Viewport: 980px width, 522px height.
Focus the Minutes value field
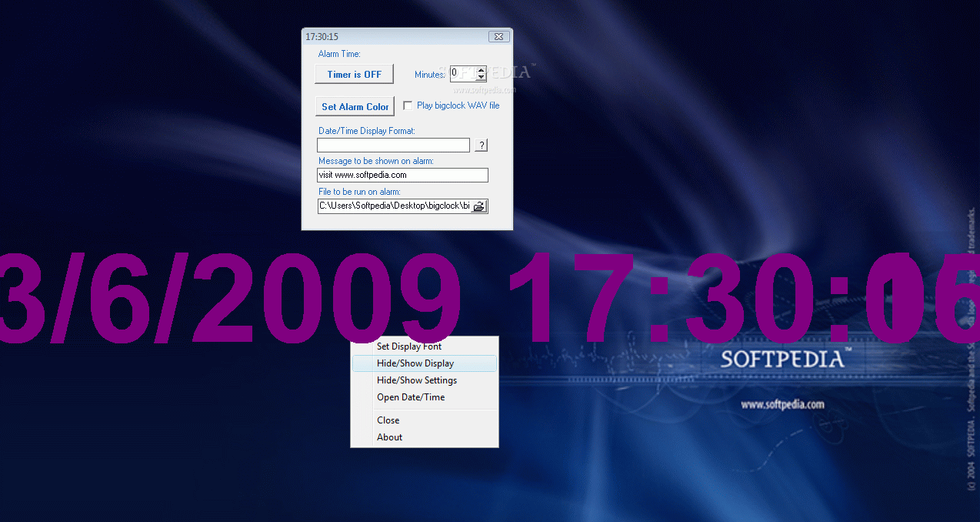click(463, 73)
